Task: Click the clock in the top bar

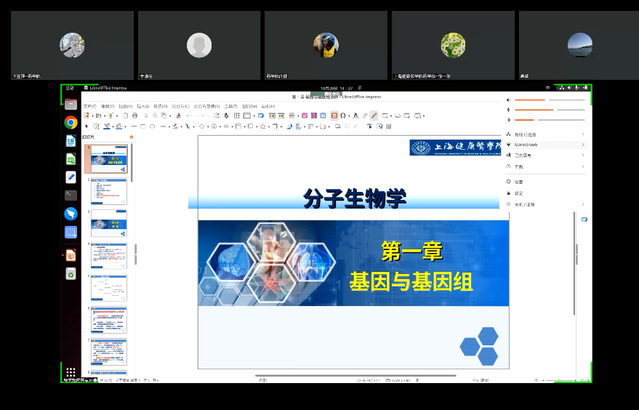Action: [336, 88]
